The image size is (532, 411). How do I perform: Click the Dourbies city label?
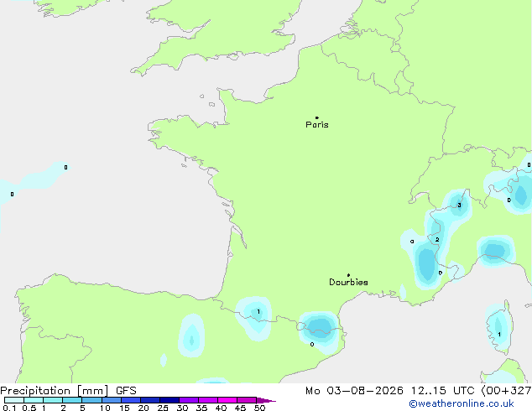[x=348, y=282]
